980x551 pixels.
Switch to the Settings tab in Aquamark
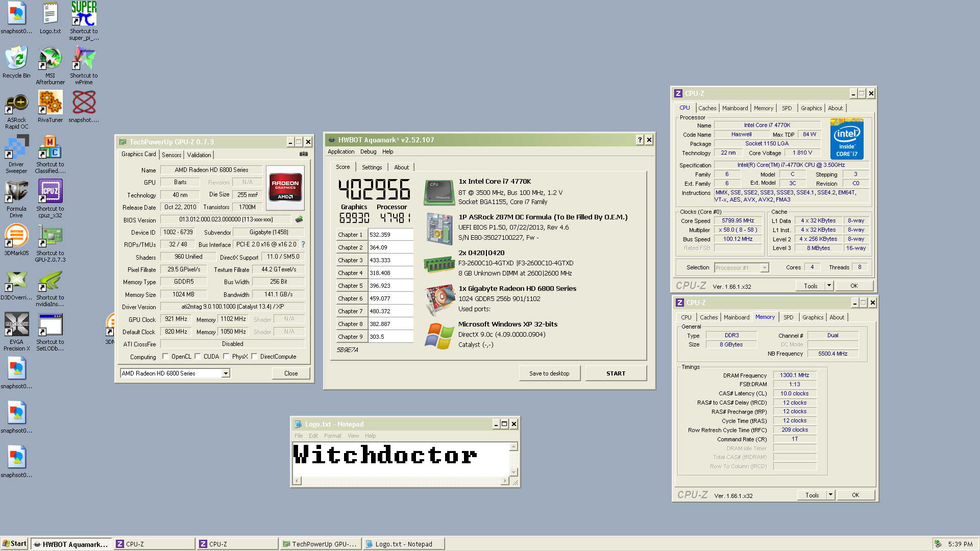pos(372,167)
